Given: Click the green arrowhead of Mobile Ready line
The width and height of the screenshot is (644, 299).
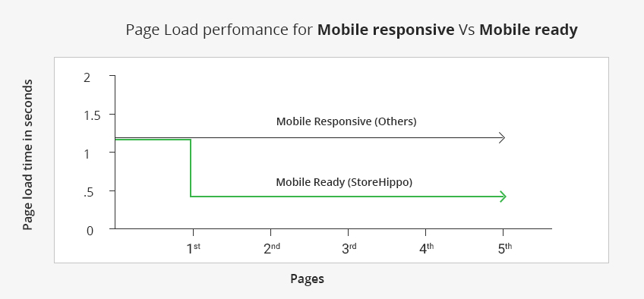Looking at the screenshot, I should click(x=502, y=197).
